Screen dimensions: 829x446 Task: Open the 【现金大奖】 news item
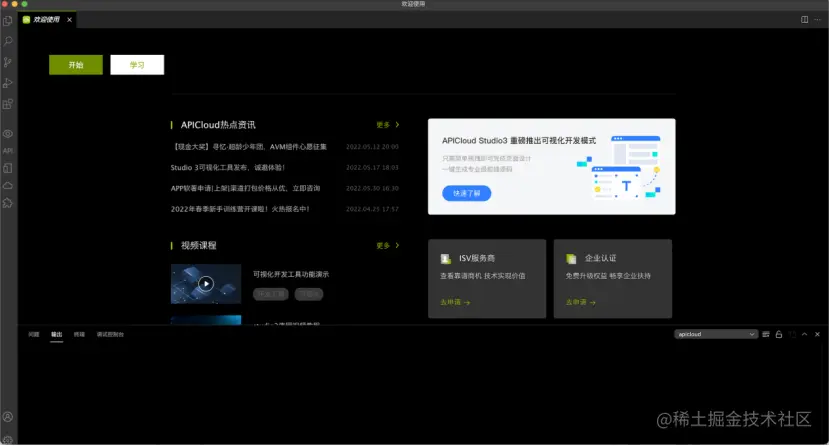coord(250,146)
